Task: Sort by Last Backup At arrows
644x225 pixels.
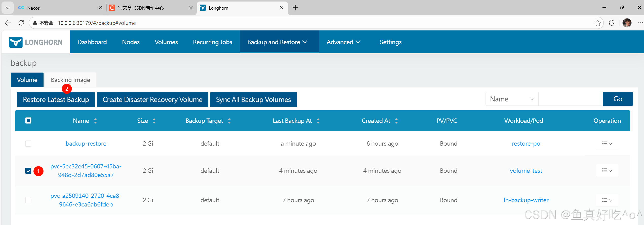Action: click(x=318, y=121)
